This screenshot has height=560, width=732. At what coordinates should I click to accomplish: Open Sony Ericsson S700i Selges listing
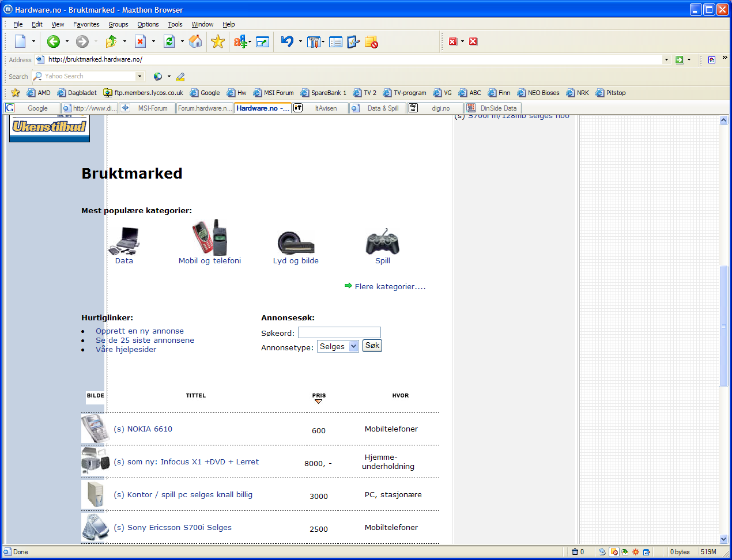[172, 527]
